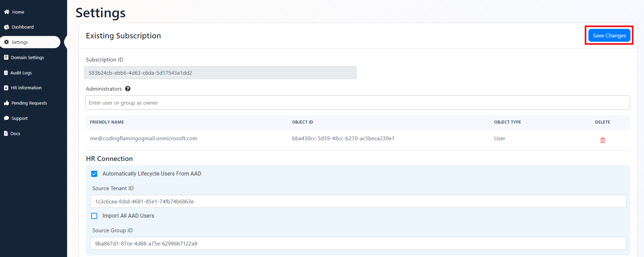
Task: Click the Enter user or group as owner field
Action: click(x=358, y=103)
